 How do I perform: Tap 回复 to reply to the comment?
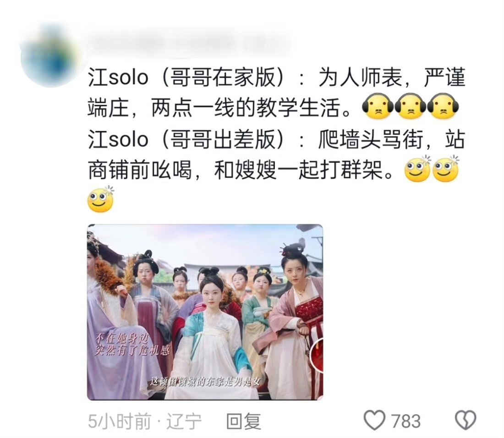click(243, 421)
